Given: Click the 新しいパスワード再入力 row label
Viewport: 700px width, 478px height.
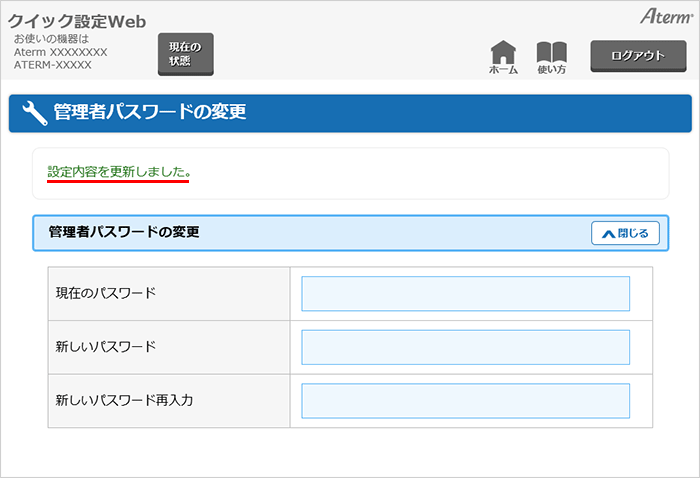Looking at the screenshot, I should point(124,401).
